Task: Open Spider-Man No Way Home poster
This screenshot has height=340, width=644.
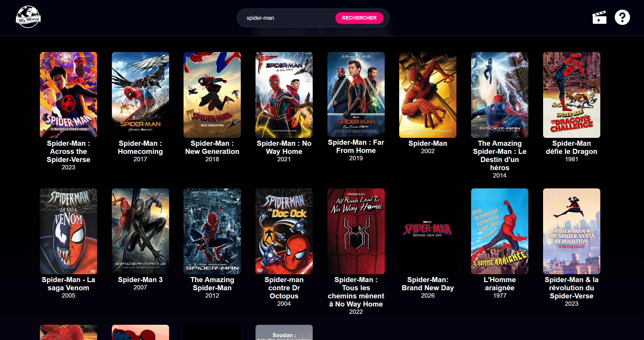Action: pyautogui.click(x=284, y=95)
